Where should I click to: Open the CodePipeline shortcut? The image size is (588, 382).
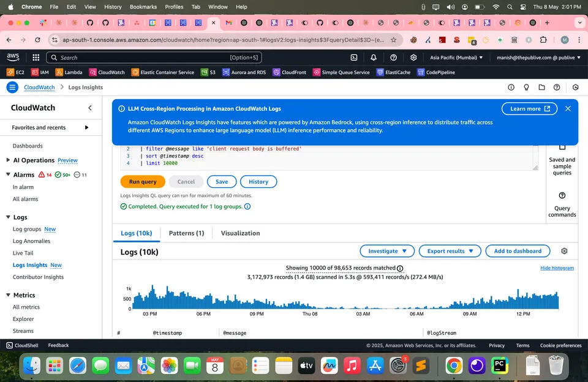pyautogui.click(x=436, y=72)
